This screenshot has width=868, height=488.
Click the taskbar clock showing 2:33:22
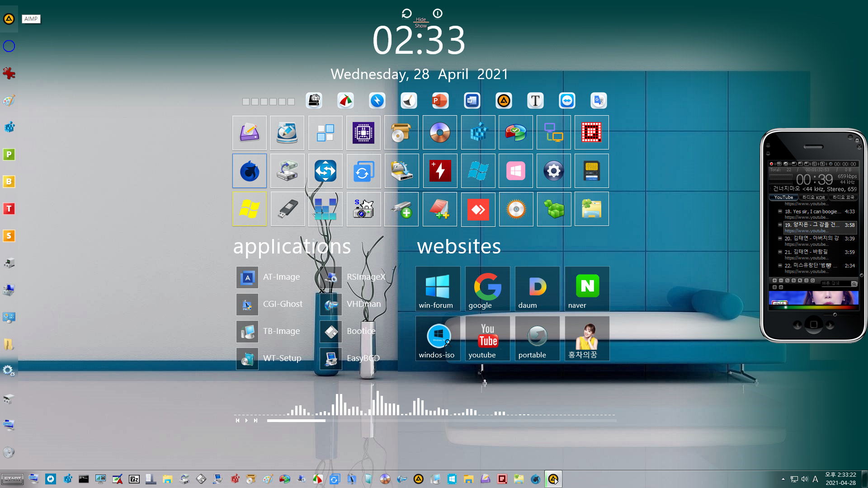[841, 479]
